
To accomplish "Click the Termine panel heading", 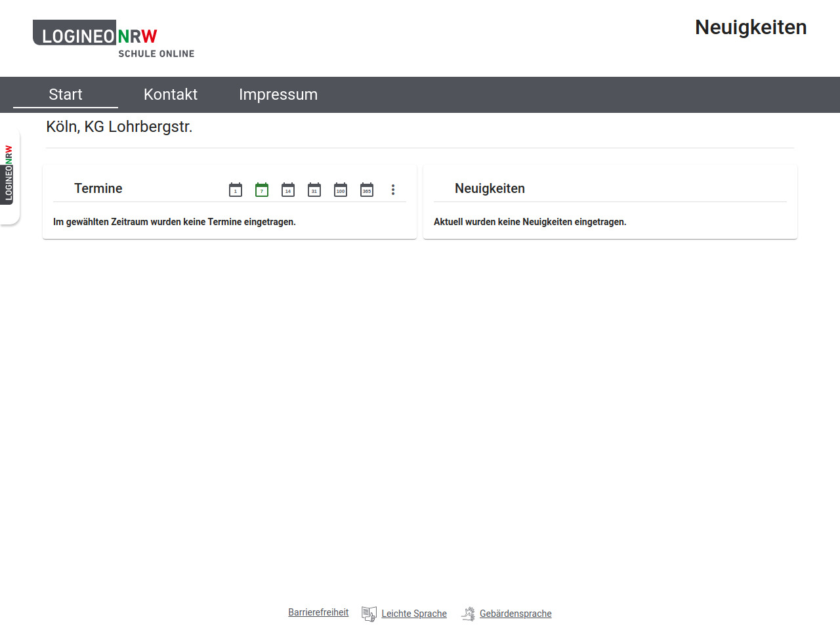I will click(x=98, y=188).
